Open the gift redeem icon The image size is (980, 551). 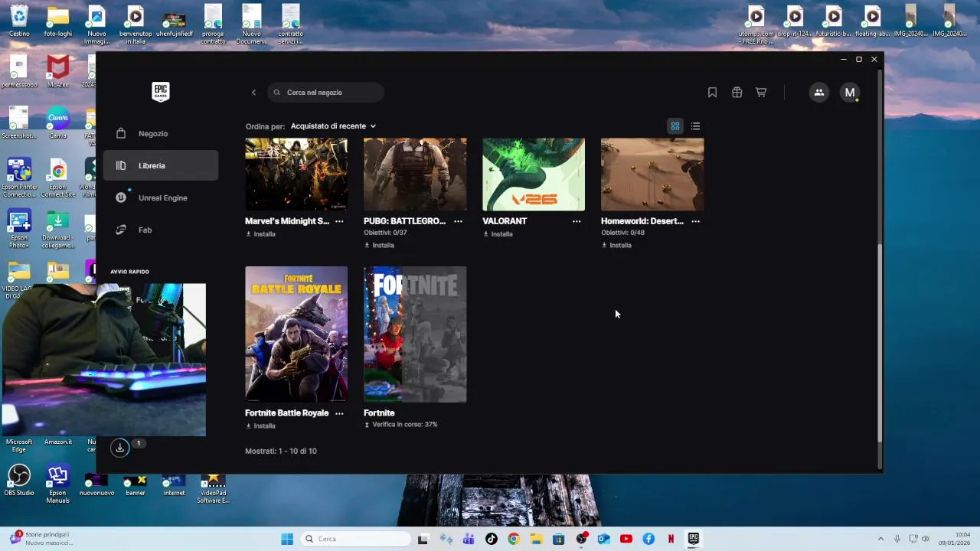click(x=737, y=93)
